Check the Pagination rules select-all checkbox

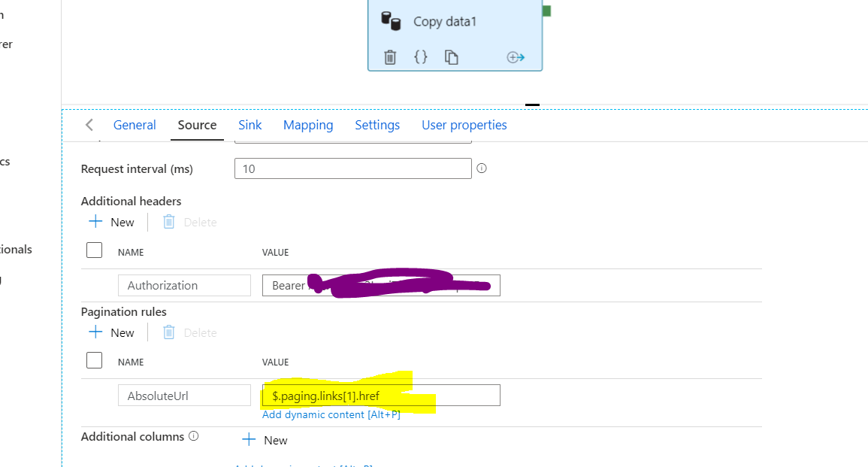click(x=94, y=359)
